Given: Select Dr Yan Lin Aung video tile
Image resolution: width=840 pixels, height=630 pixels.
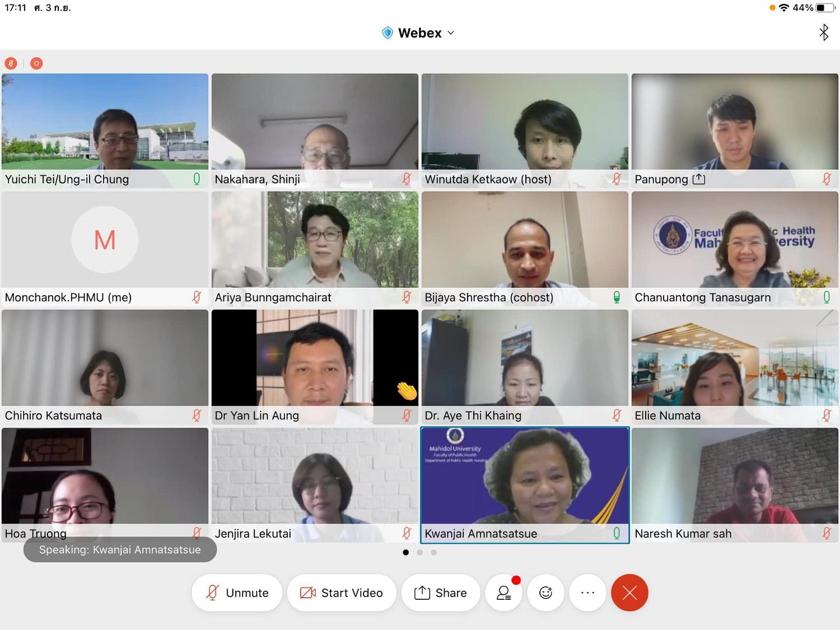Looking at the screenshot, I should click(315, 367).
